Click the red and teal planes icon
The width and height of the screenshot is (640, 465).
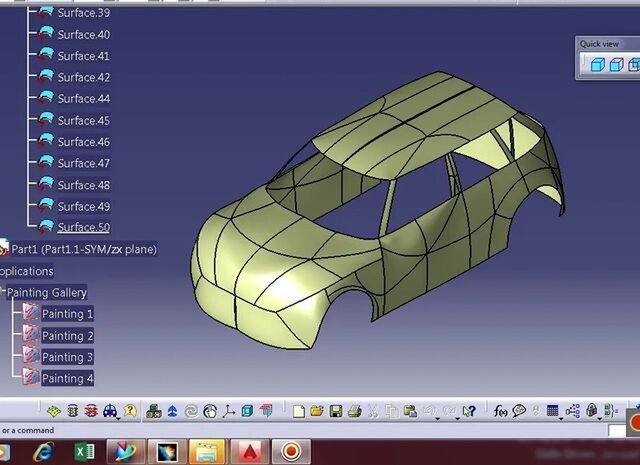tap(266, 411)
